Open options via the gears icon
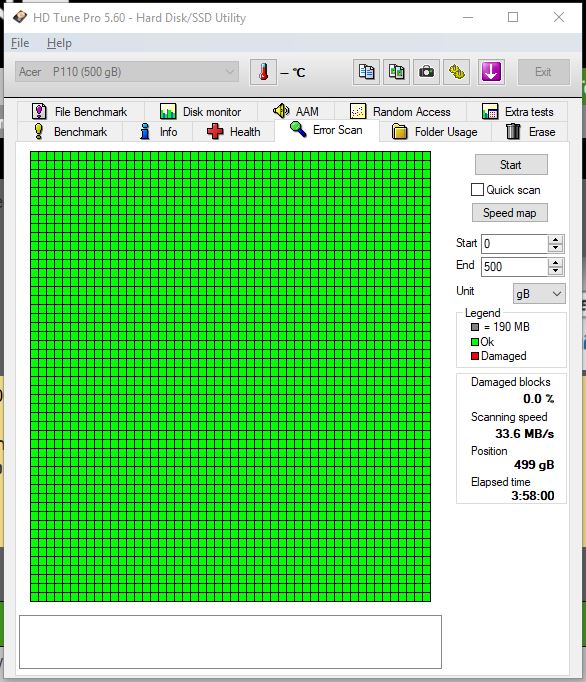The width and height of the screenshot is (586, 682). coord(456,72)
